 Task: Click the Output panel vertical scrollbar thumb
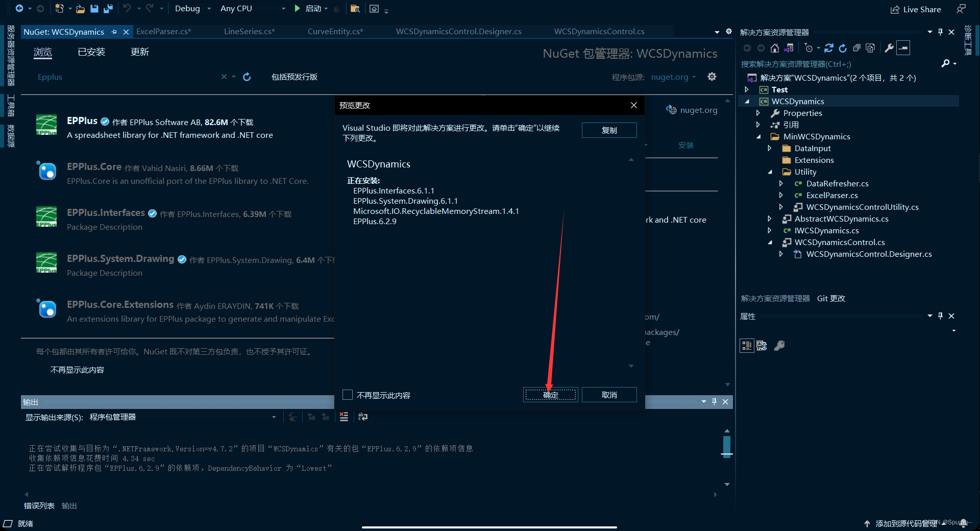point(727,447)
